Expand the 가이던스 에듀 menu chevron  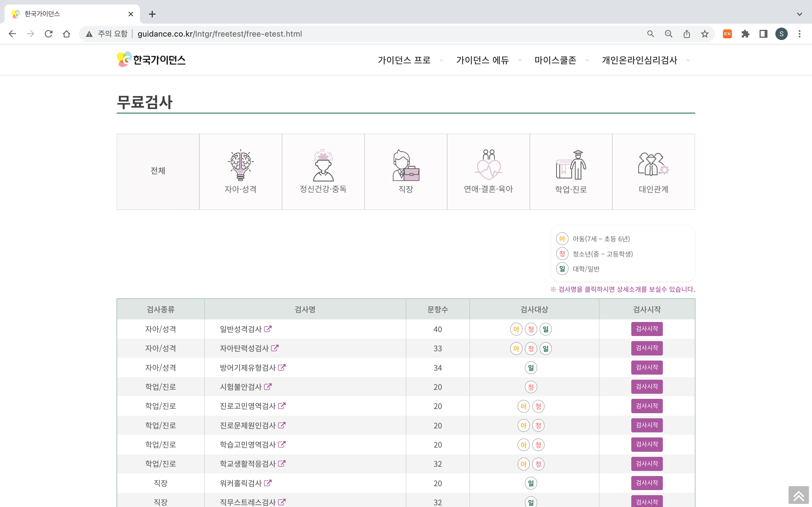click(520, 60)
